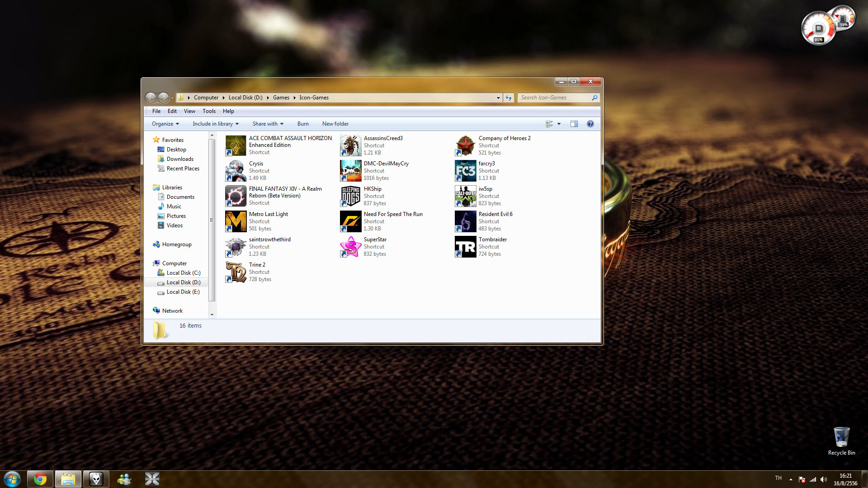The width and height of the screenshot is (868, 488).
Task: Click the Need For Speed The Run icon
Action: [x=350, y=221]
